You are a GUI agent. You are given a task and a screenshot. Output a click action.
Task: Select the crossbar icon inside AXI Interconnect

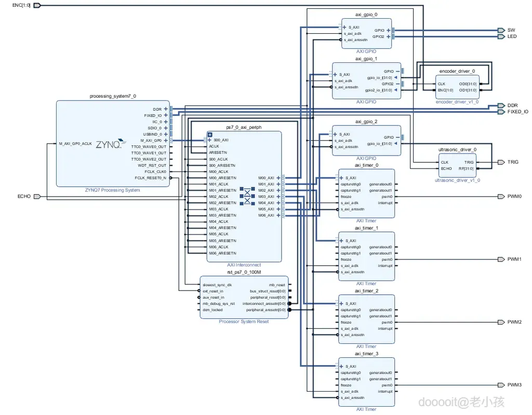pos(247,196)
